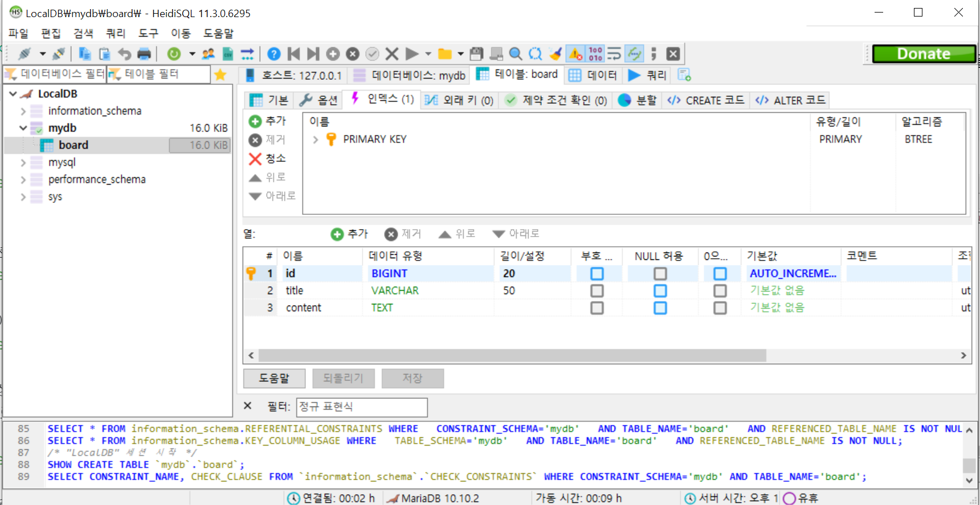
Task: Export grid rows with the CSV file icon
Action: tap(228, 54)
